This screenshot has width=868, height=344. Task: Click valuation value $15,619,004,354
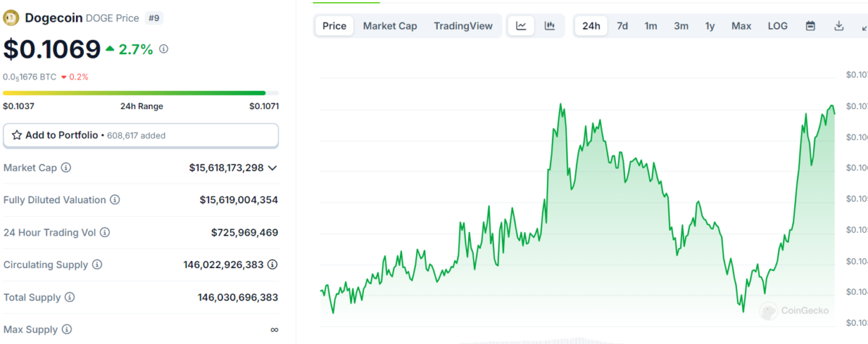click(x=239, y=200)
